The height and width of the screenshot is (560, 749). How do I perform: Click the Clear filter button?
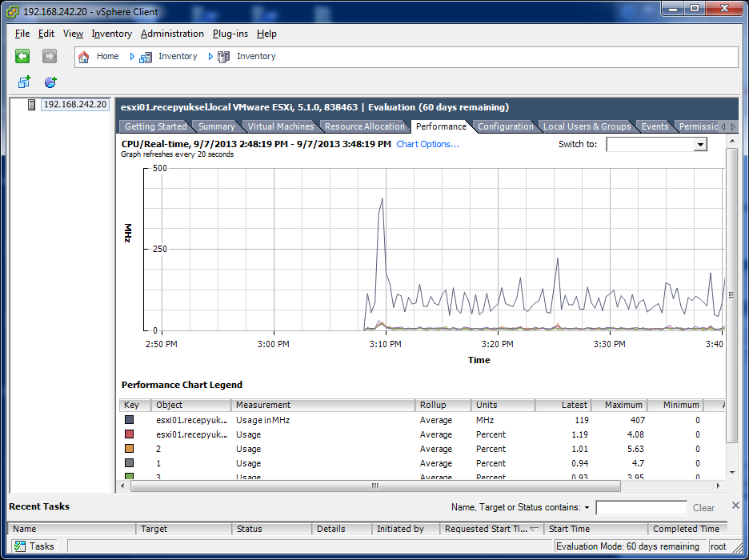point(703,508)
